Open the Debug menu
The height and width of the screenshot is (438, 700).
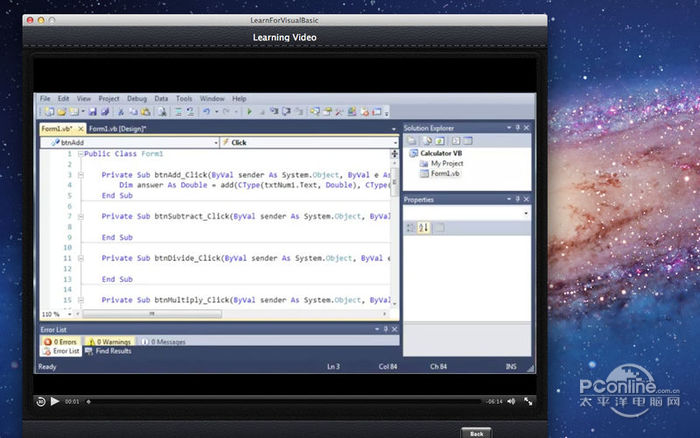[136, 99]
